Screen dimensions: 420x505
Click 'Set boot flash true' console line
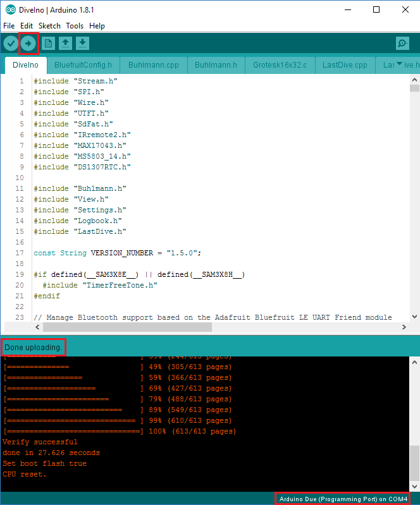coord(44,463)
